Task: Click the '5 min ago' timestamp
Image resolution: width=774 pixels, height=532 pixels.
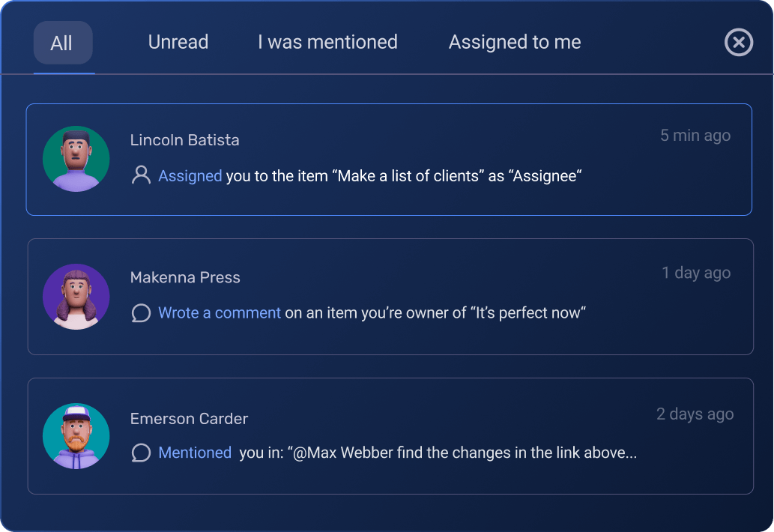Action: [x=695, y=136]
